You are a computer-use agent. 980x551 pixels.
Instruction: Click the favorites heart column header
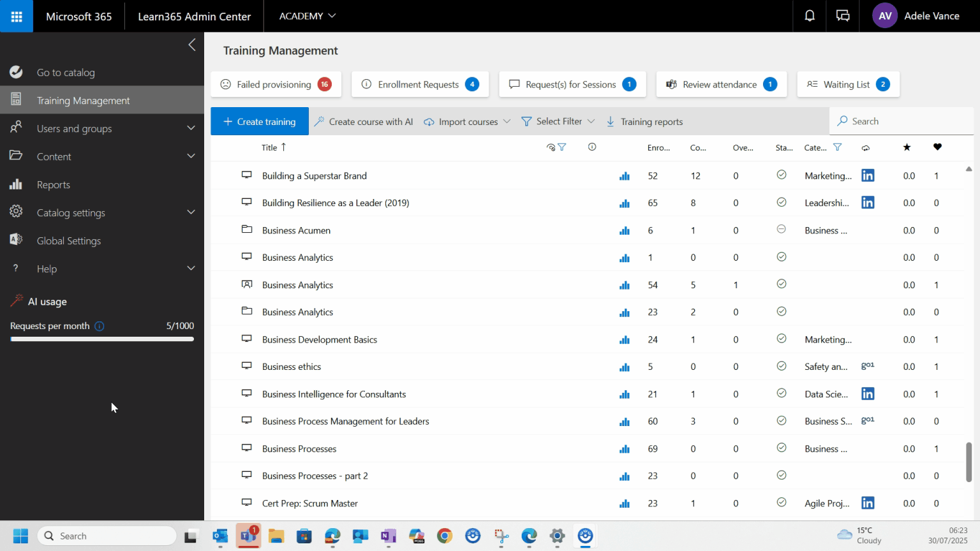(937, 147)
